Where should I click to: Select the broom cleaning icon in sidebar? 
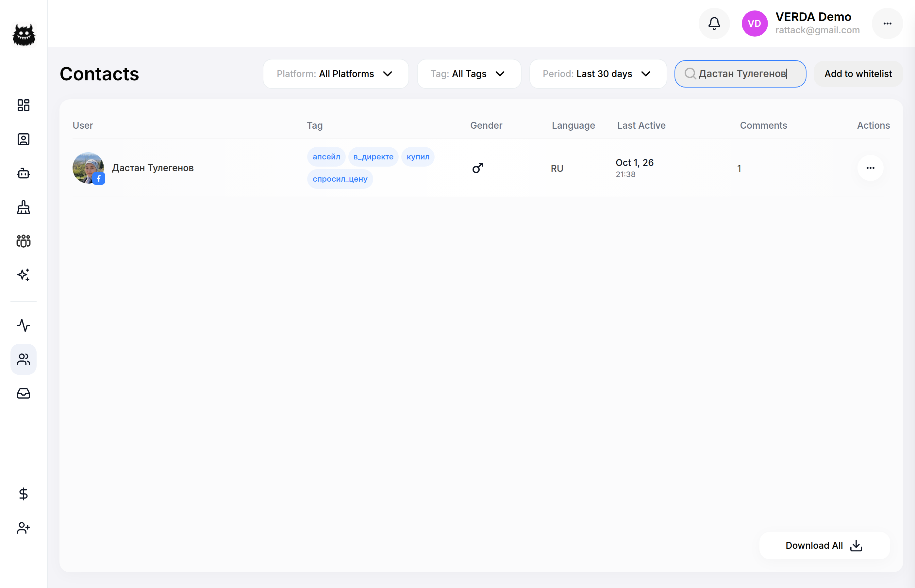23,207
